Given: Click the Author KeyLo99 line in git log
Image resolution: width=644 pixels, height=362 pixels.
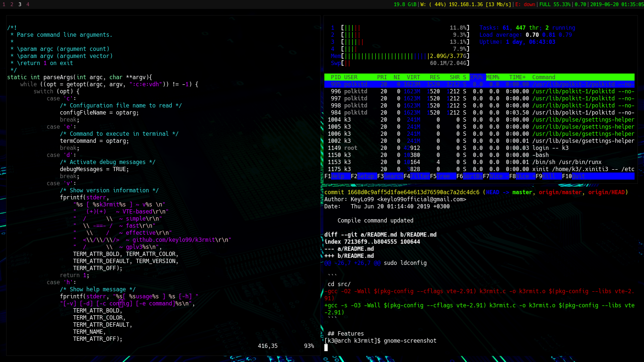Looking at the screenshot, I should tap(395, 199).
